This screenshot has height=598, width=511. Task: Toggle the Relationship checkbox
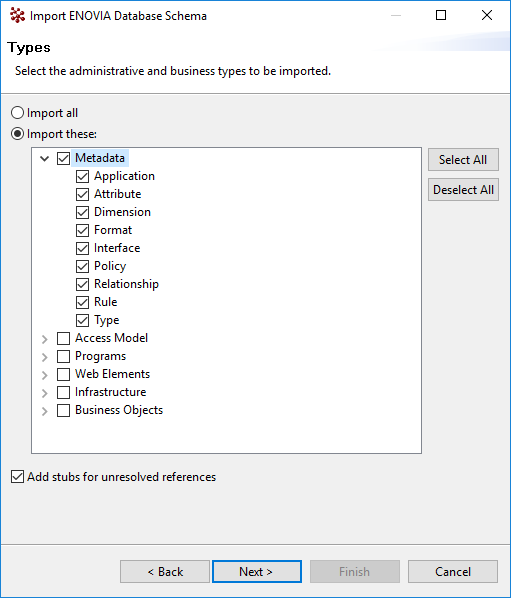pyautogui.click(x=82, y=284)
